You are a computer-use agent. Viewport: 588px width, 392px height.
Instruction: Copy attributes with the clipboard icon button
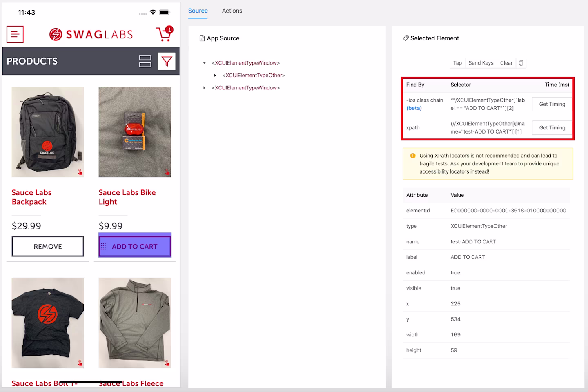pos(521,63)
